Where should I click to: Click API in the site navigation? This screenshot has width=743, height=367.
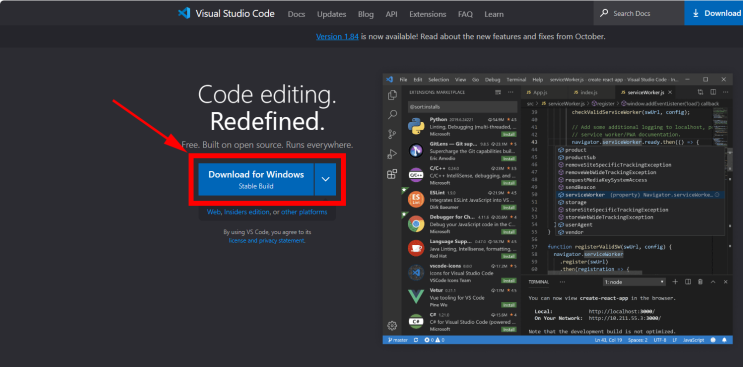tap(391, 14)
